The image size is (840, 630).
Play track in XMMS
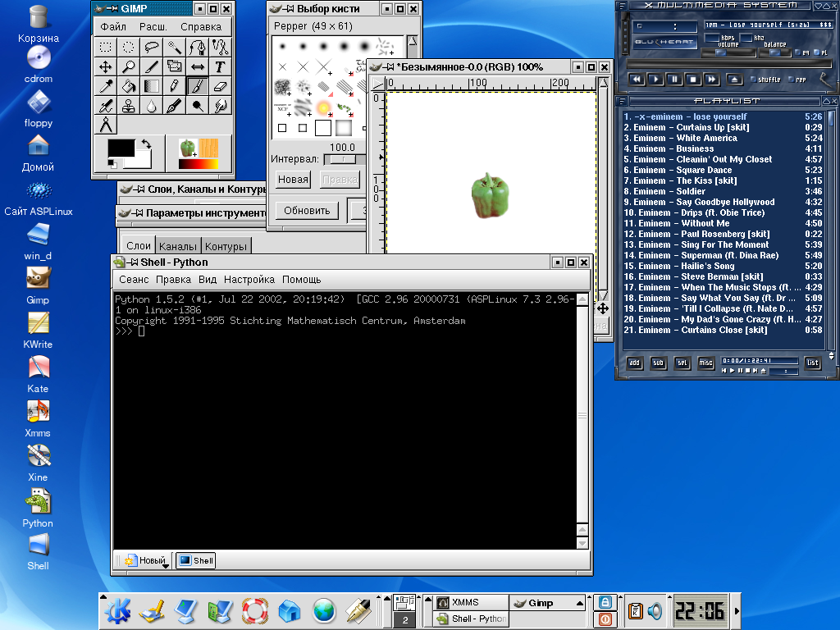pyautogui.click(x=655, y=80)
